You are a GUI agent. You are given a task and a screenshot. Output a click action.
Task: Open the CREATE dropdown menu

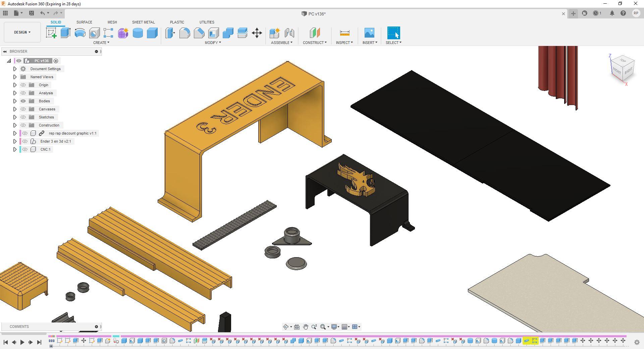tap(101, 43)
